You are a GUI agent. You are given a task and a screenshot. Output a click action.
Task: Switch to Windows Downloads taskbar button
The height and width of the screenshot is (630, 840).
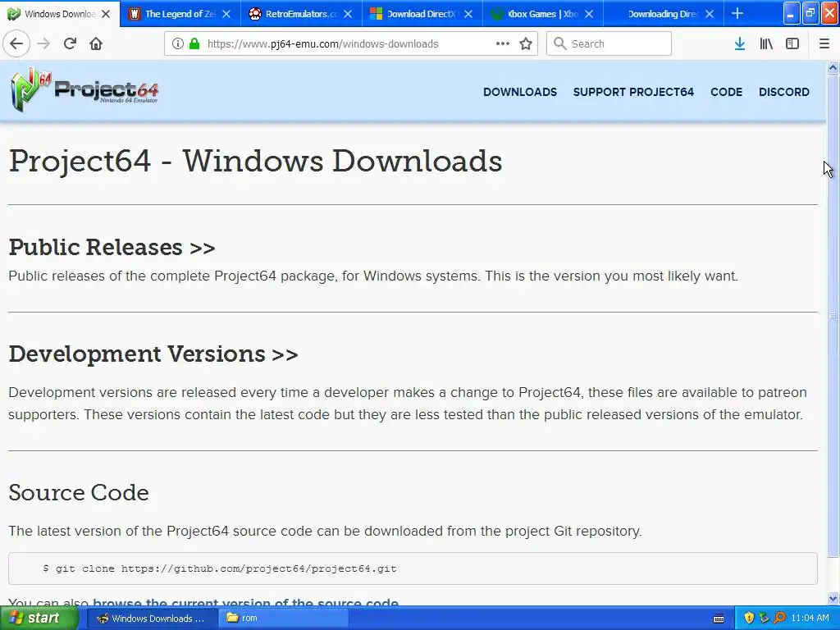[x=152, y=619]
